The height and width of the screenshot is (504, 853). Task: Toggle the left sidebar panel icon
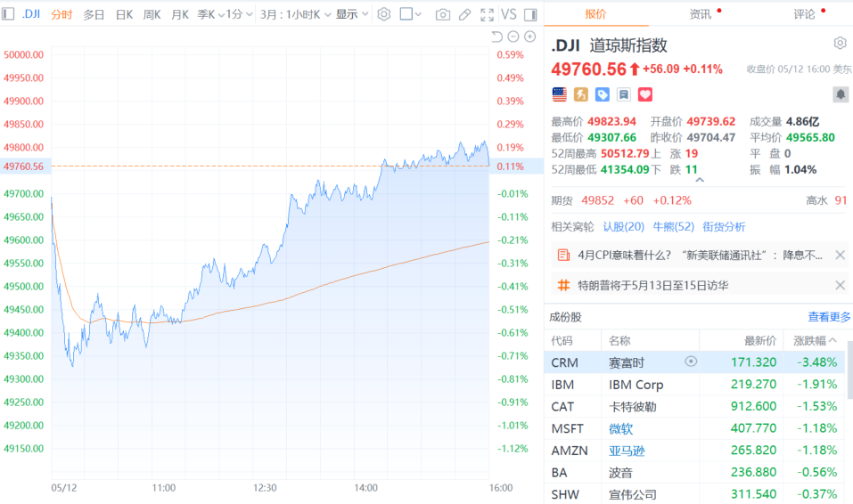click(8, 14)
